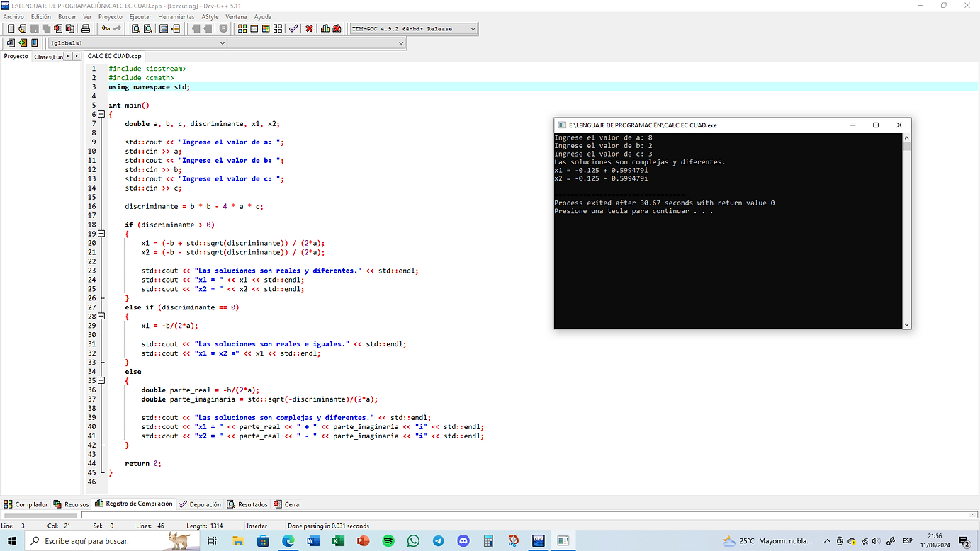Collapse the if block fold at line 19
980x551 pixels.
101,234
